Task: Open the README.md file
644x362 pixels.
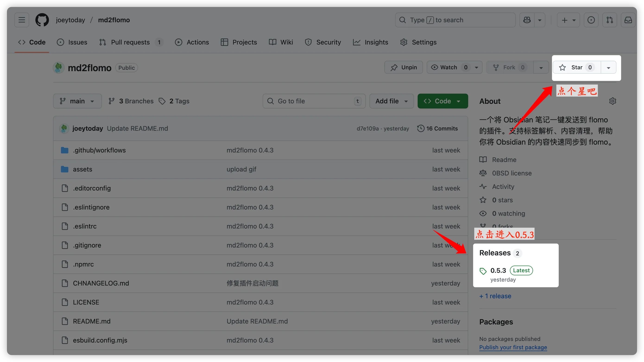Action: pyautogui.click(x=92, y=321)
